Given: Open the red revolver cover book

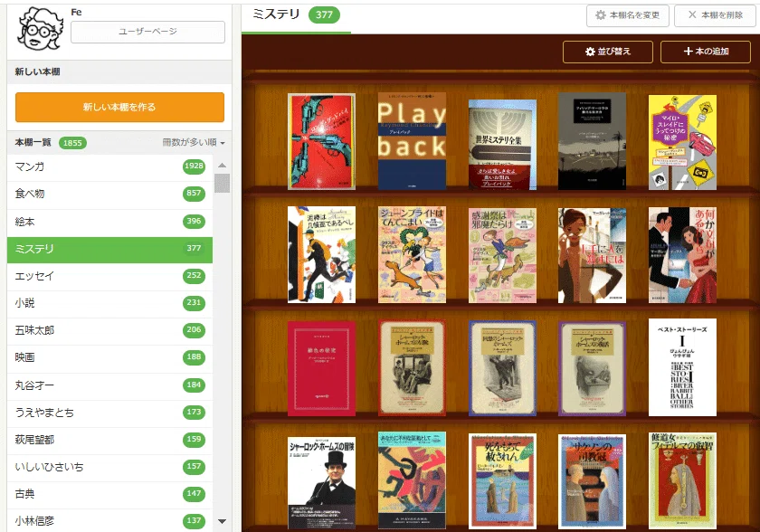Looking at the screenshot, I should pyautogui.click(x=321, y=141).
